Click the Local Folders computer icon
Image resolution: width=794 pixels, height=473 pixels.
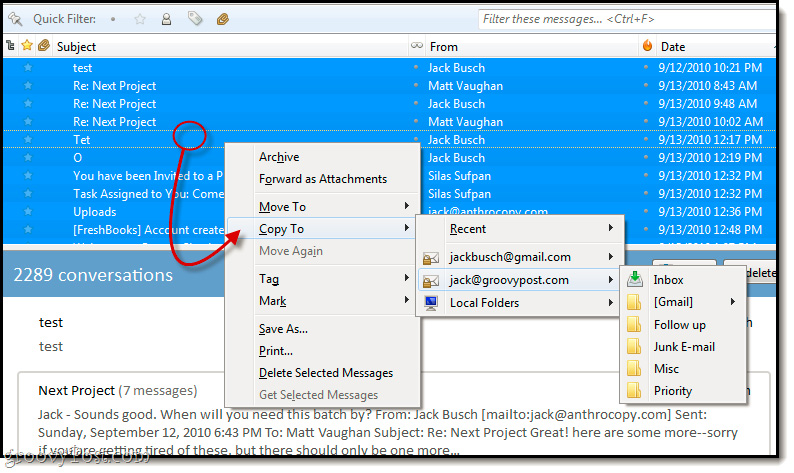point(431,303)
